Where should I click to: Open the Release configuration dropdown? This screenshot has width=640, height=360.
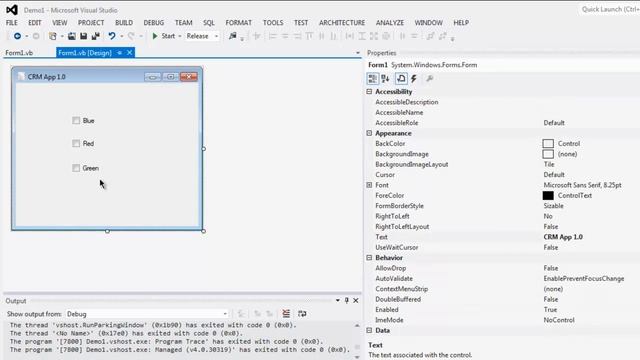pos(216,36)
